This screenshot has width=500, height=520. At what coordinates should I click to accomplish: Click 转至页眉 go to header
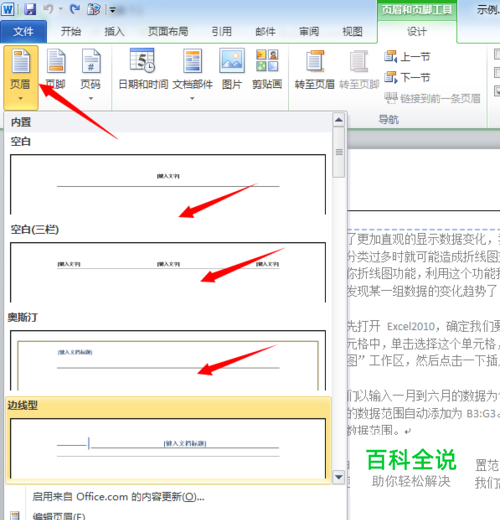click(314, 70)
